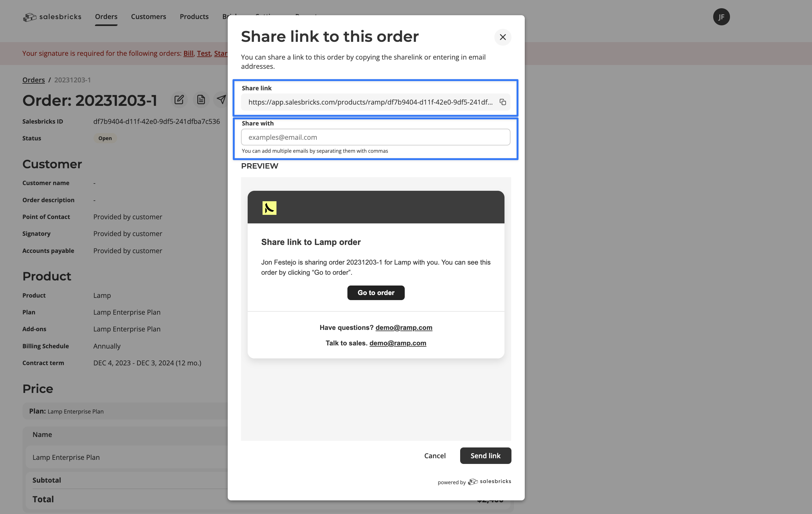Open the JF user avatar menu

pos(721,17)
